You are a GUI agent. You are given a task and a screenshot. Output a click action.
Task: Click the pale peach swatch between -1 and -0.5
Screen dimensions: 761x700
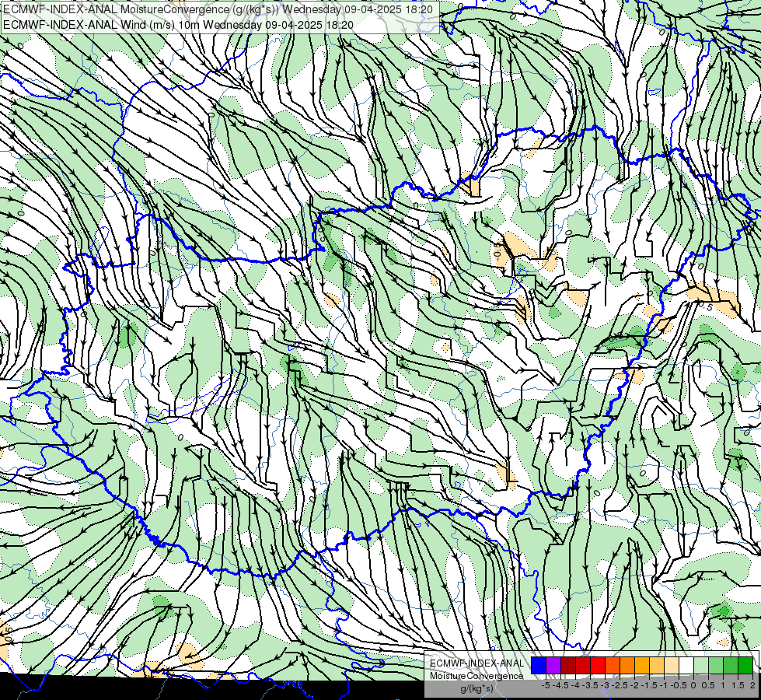(x=671, y=665)
